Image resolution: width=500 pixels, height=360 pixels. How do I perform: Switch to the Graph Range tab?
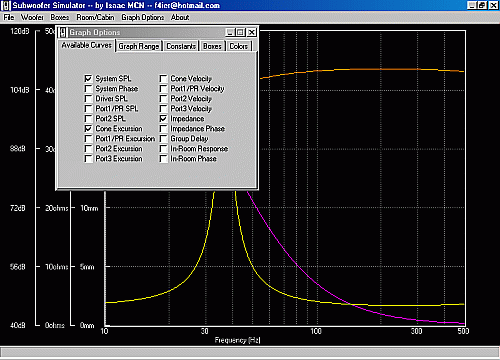(139, 46)
